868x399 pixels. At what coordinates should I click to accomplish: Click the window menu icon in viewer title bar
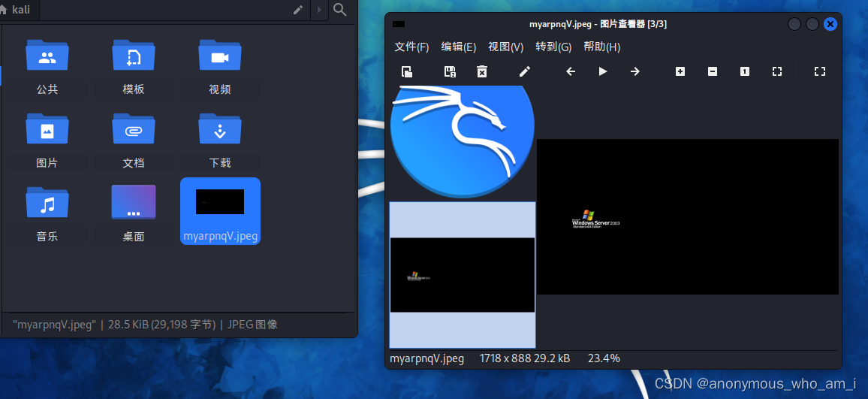pos(398,24)
